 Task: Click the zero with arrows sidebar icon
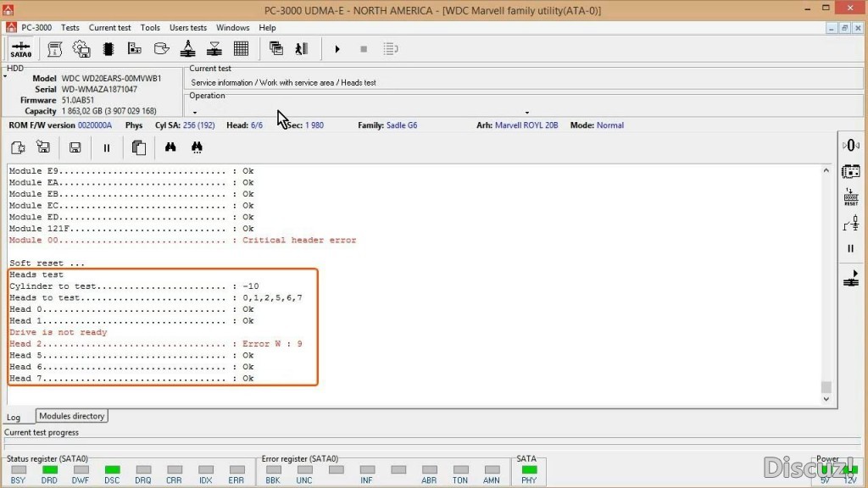851,146
